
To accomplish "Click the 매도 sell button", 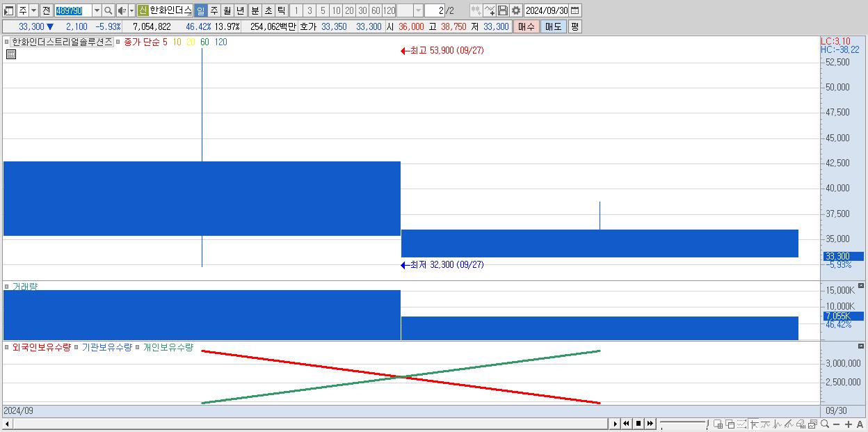I will click(553, 26).
